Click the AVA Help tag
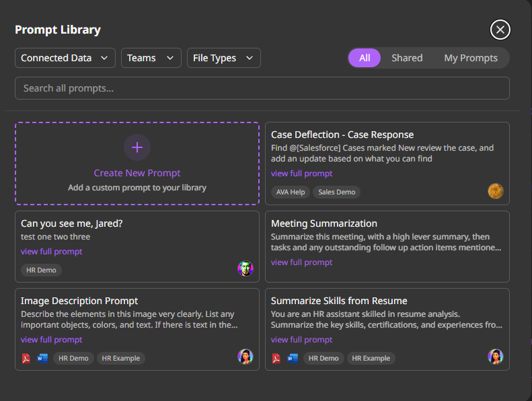Screen dimensions: 532x401 click(291, 192)
